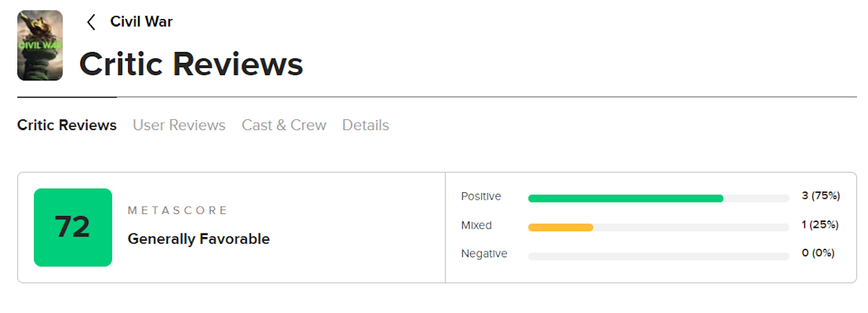
Task: Switch to the User Reviews tab
Action: click(179, 125)
